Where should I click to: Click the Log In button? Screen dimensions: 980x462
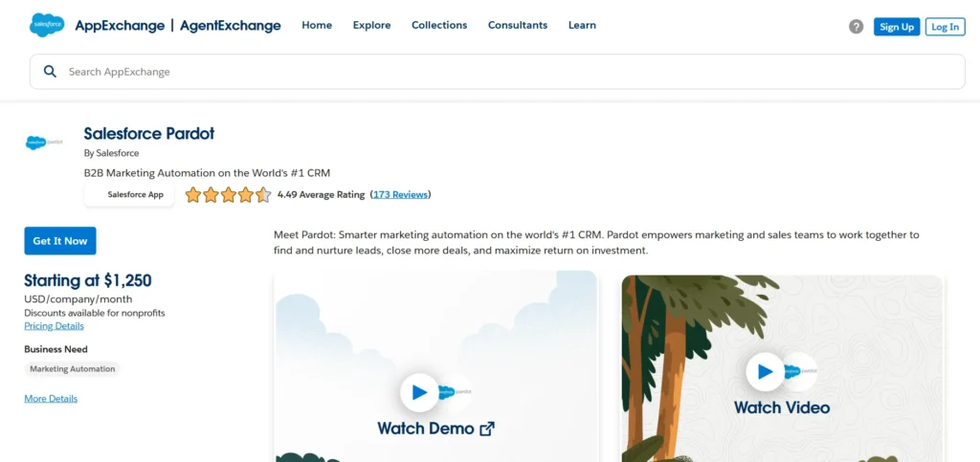pyautogui.click(x=945, y=26)
